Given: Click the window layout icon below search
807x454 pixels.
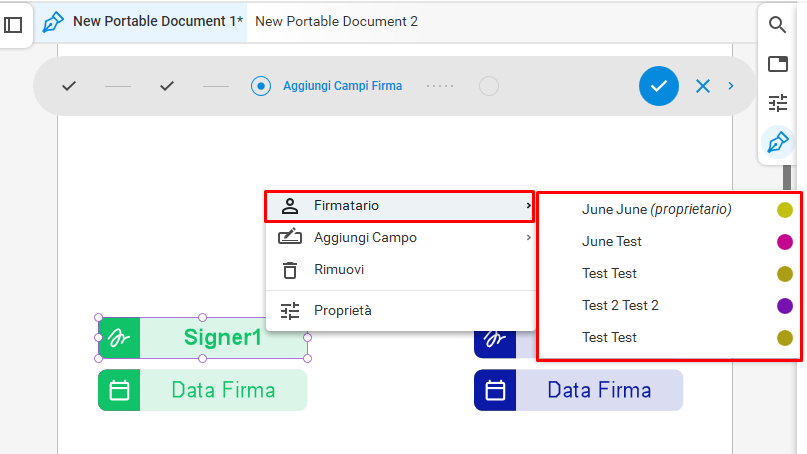Looking at the screenshot, I should coord(778,64).
